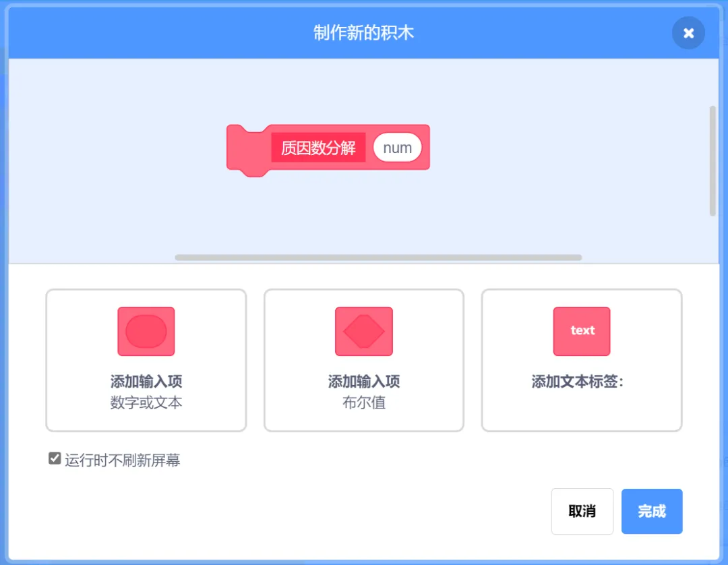Select the num parameter field
The height and width of the screenshot is (565, 728).
(398, 148)
